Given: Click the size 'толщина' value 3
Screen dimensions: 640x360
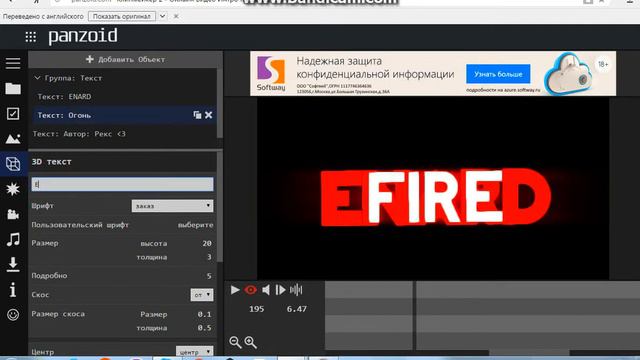Looking at the screenshot, I should click(209, 257).
